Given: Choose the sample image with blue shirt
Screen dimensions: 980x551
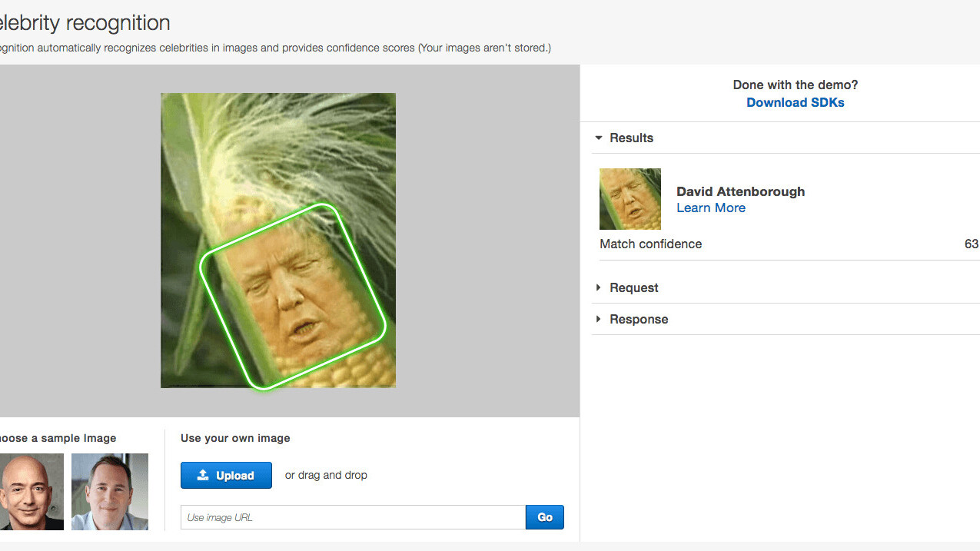Looking at the screenshot, I should 109,491.
